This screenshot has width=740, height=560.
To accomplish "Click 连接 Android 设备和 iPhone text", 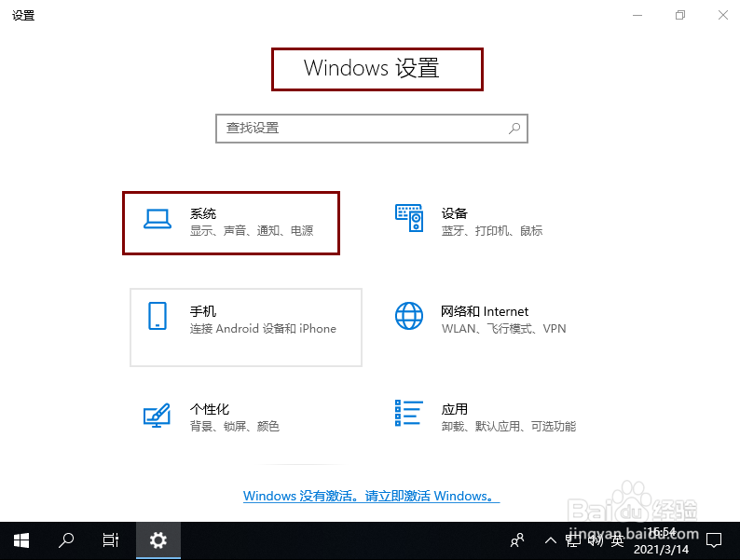I will (x=263, y=328).
